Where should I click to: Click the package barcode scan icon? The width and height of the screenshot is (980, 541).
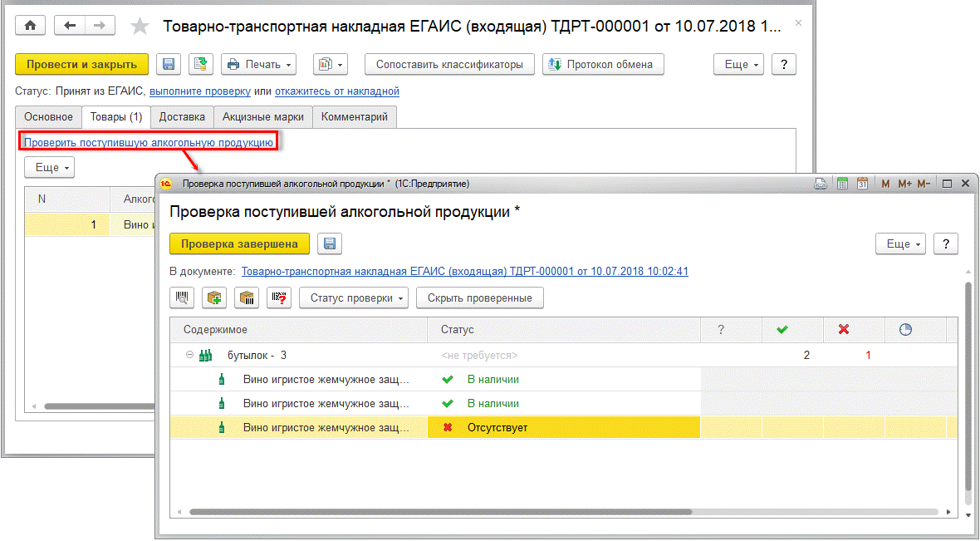coord(247,298)
